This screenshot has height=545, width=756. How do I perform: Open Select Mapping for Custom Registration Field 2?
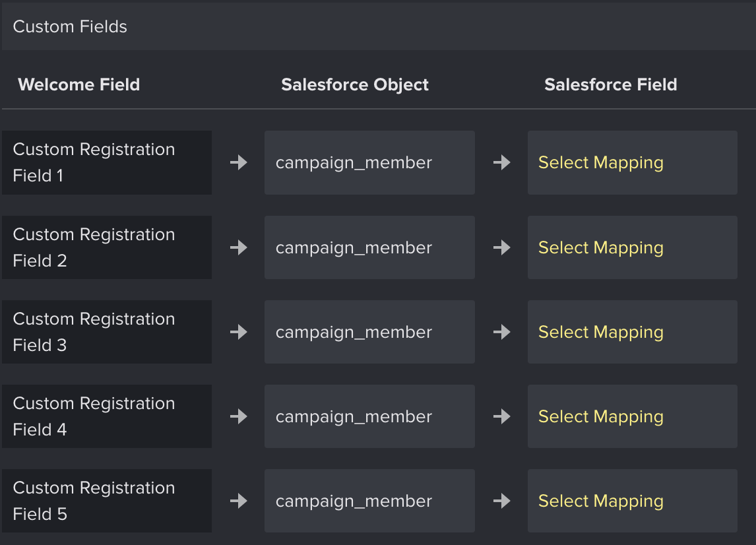tap(632, 247)
